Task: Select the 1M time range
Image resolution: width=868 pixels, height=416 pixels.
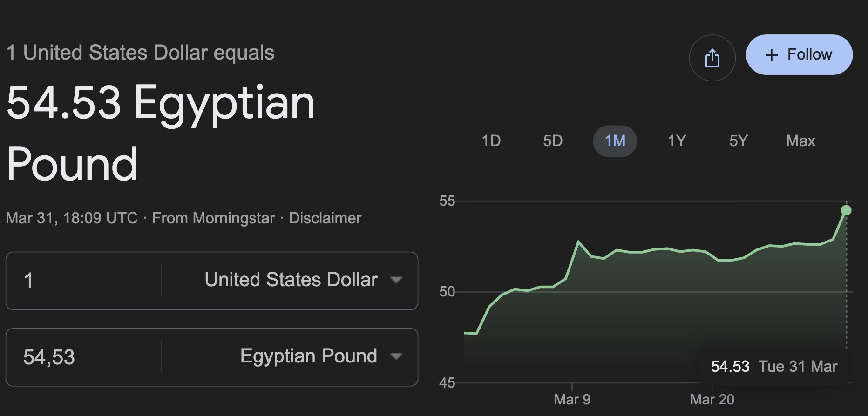Action: click(x=615, y=141)
